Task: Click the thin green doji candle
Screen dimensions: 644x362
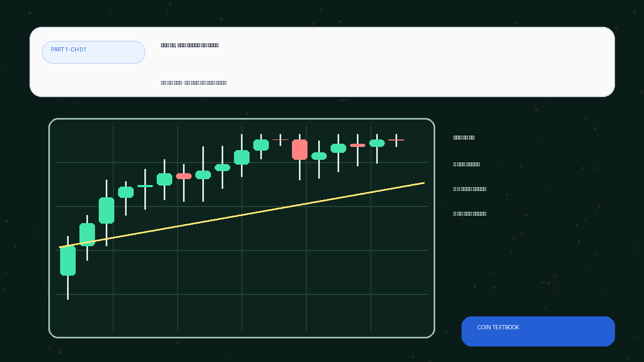Action: 145,186
